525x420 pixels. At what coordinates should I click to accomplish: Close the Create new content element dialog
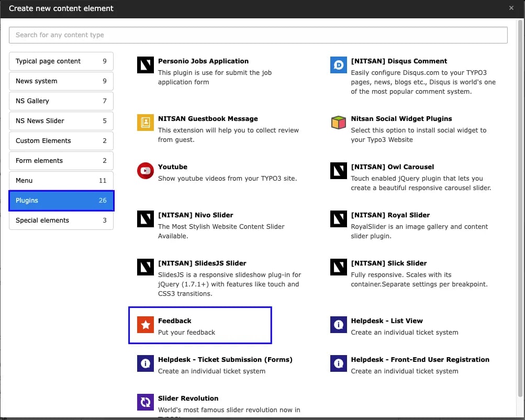[511, 8]
